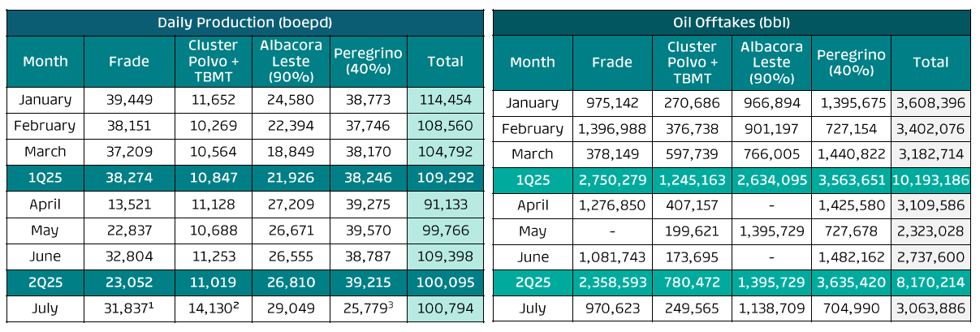Click the Daily Production (boepd) table title
Screen dimensions: 980x332
click(246, 24)
